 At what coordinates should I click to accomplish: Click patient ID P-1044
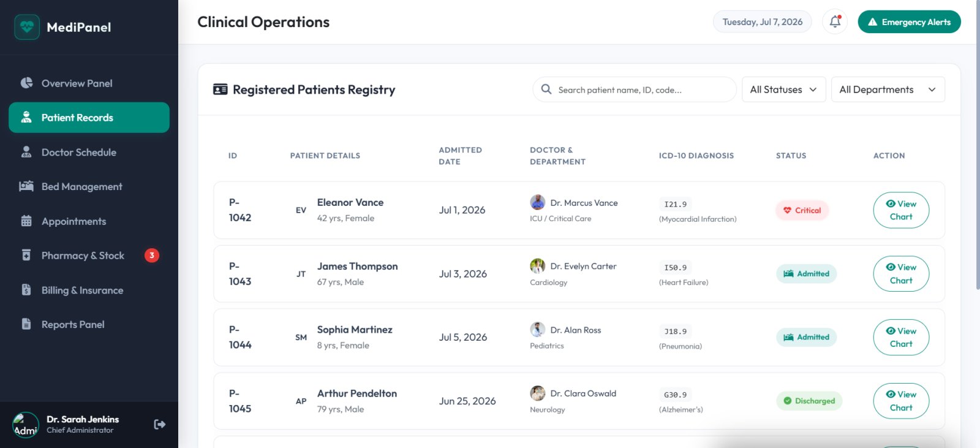[240, 337]
